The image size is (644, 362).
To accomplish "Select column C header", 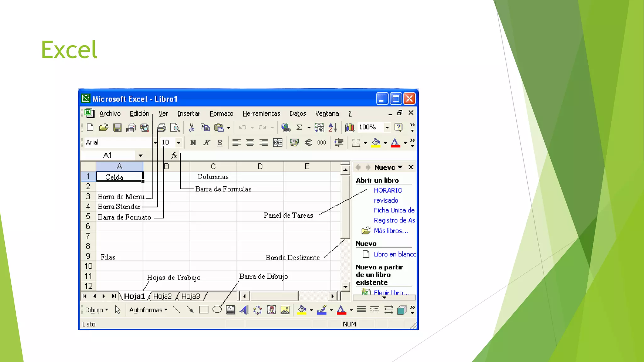I will [213, 166].
